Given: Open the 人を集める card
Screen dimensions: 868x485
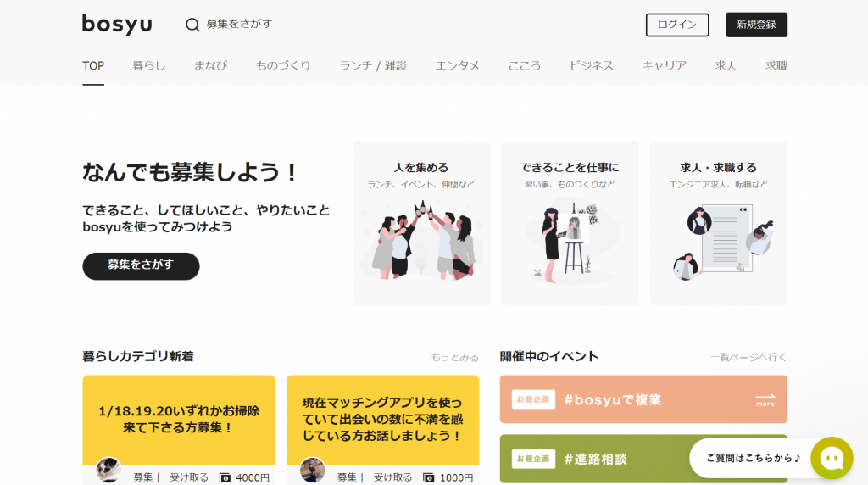Looking at the screenshot, I should click(x=421, y=223).
